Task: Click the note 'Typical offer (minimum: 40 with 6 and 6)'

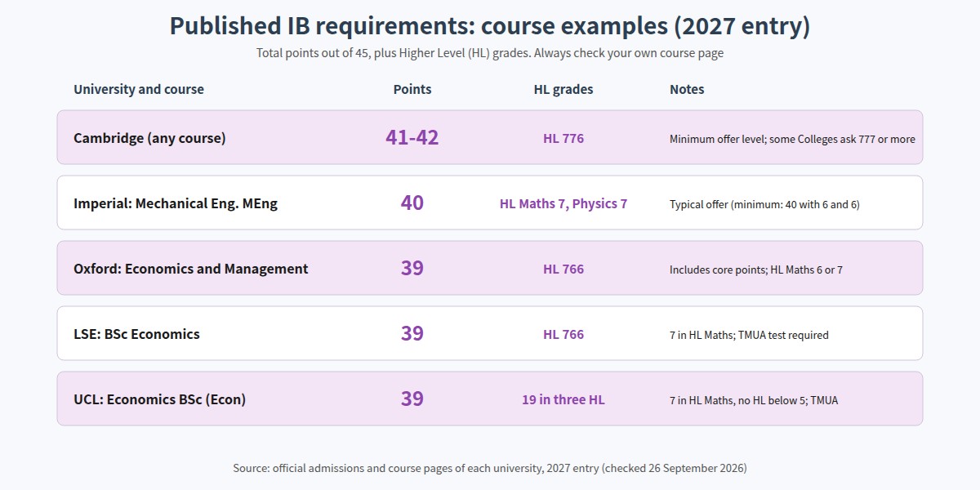Action: [x=764, y=204]
